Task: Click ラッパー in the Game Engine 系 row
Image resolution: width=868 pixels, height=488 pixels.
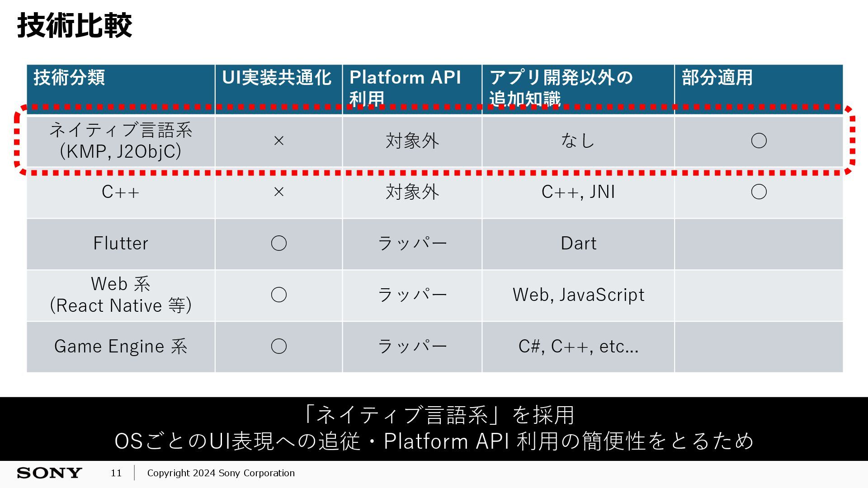Action: click(412, 347)
